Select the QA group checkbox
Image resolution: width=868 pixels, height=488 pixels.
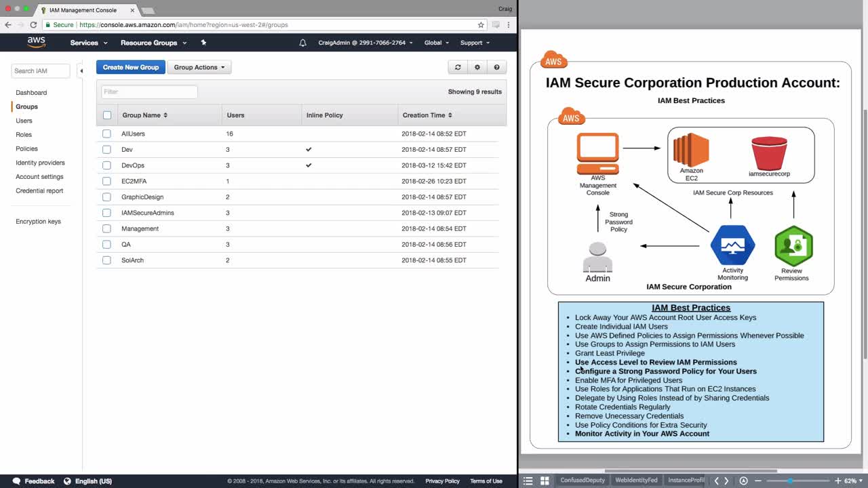(x=106, y=244)
